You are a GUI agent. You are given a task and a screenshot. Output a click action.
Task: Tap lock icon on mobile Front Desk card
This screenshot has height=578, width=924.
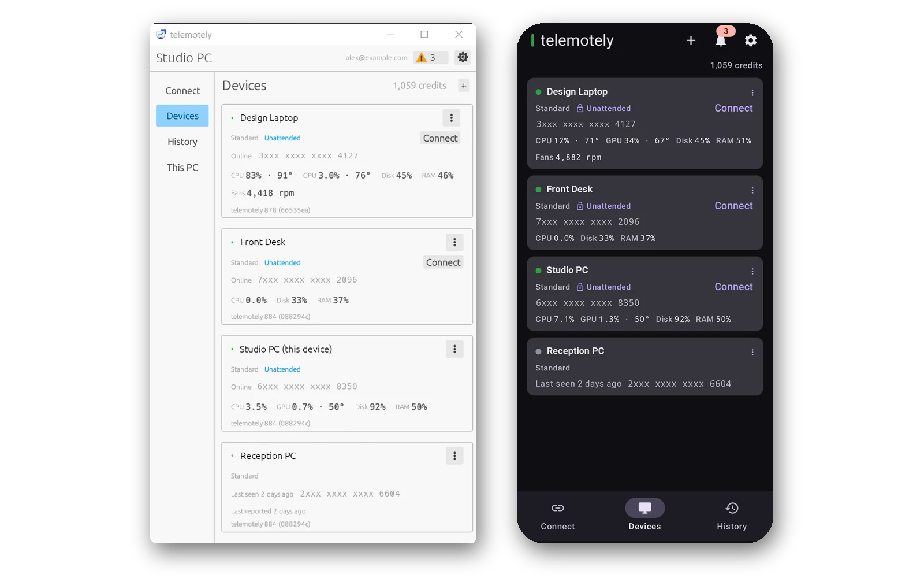click(x=580, y=206)
